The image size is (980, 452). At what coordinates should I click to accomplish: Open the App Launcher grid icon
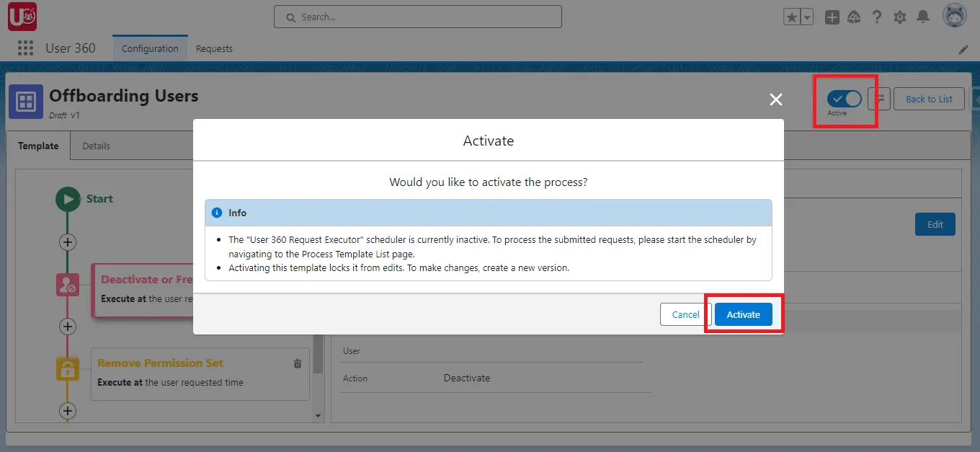(24, 48)
